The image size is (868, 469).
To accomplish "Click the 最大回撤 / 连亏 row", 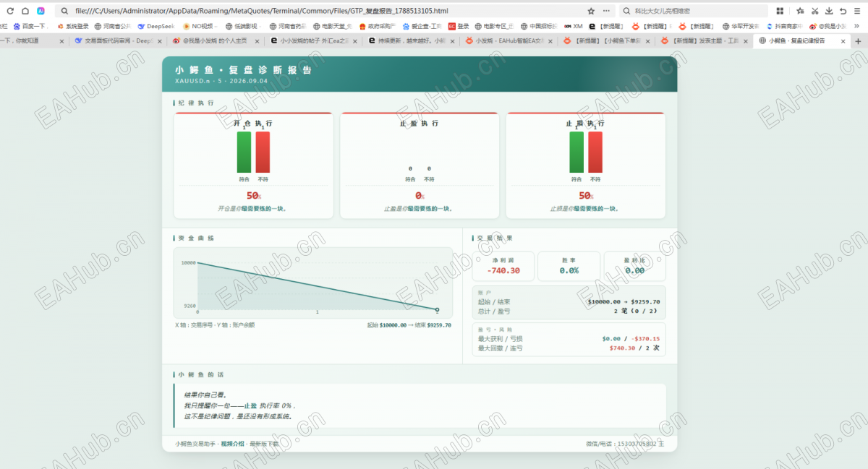I will (x=569, y=348).
